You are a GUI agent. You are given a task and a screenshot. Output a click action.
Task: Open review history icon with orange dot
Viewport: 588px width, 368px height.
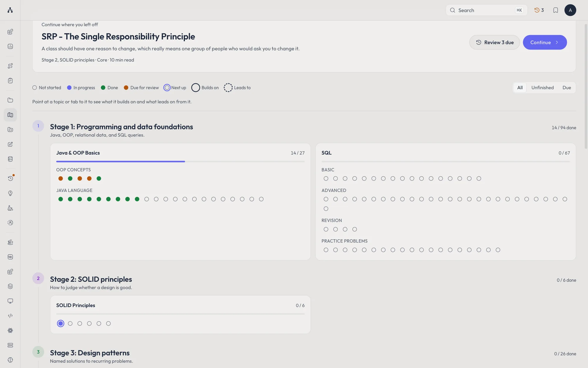click(x=10, y=178)
